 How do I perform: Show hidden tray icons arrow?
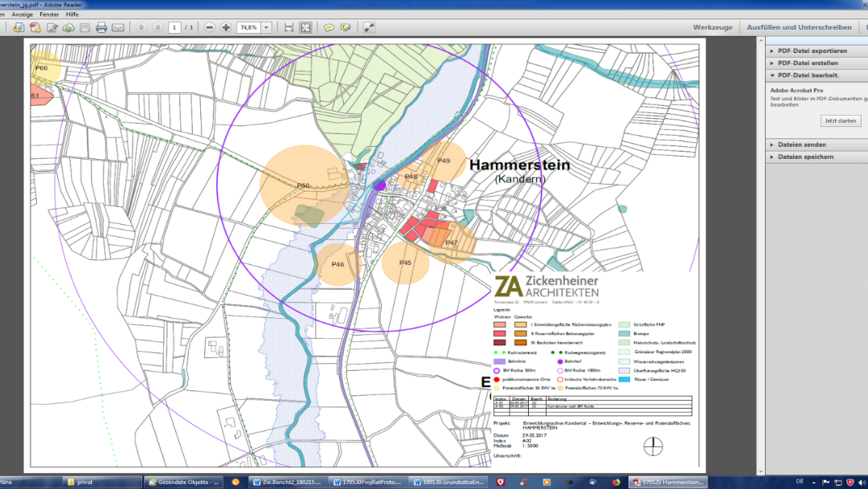click(815, 483)
